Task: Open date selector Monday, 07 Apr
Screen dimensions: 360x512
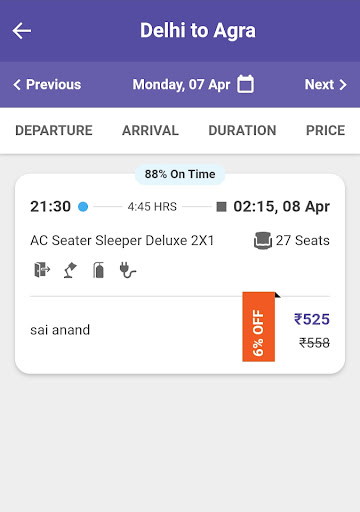Action: pyautogui.click(x=181, y=84)
